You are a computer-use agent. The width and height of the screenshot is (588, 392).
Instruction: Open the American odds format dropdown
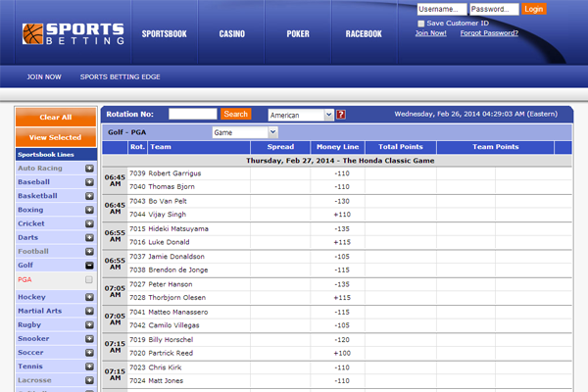[301, 115]
